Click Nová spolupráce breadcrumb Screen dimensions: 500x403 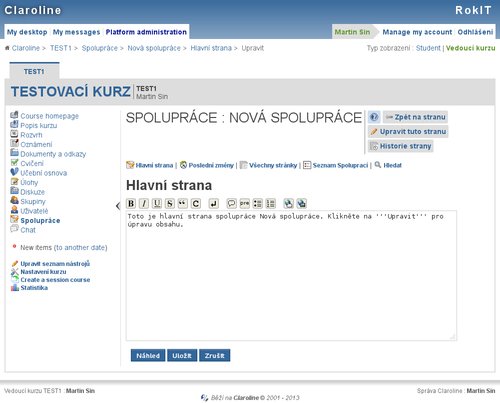(154, 48)
